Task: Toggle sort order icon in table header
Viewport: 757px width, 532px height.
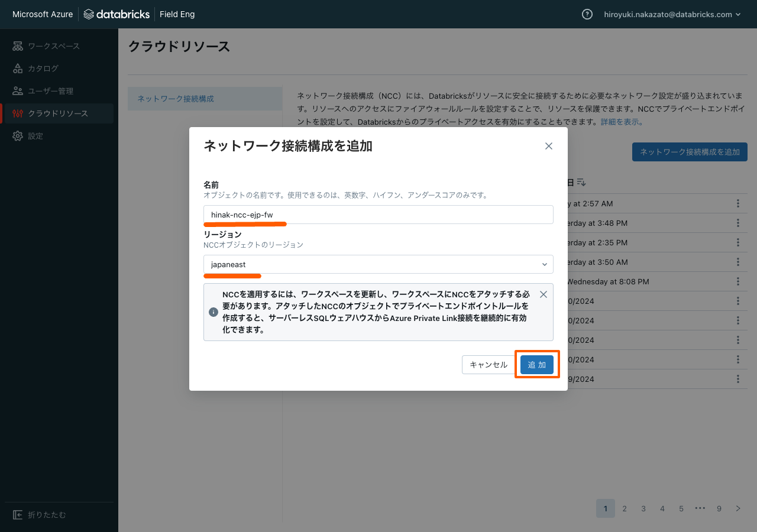Action: (581, 182)
